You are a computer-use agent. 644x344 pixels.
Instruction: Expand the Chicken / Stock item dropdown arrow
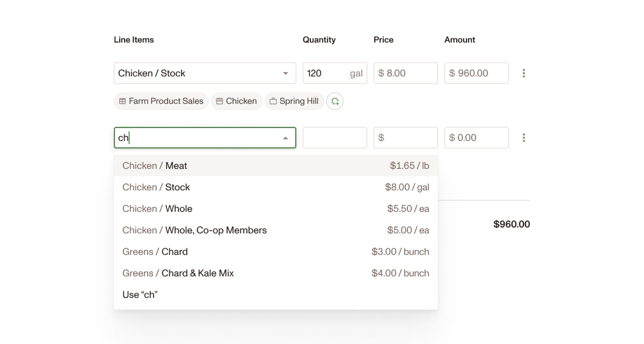coord(285,73)
